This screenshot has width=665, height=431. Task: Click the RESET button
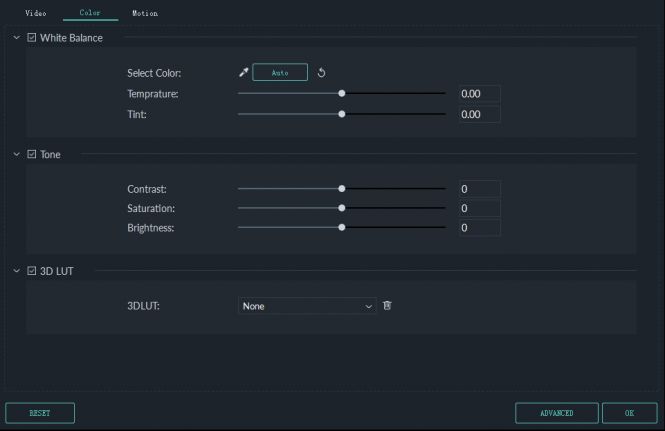(x=40, y=413)
